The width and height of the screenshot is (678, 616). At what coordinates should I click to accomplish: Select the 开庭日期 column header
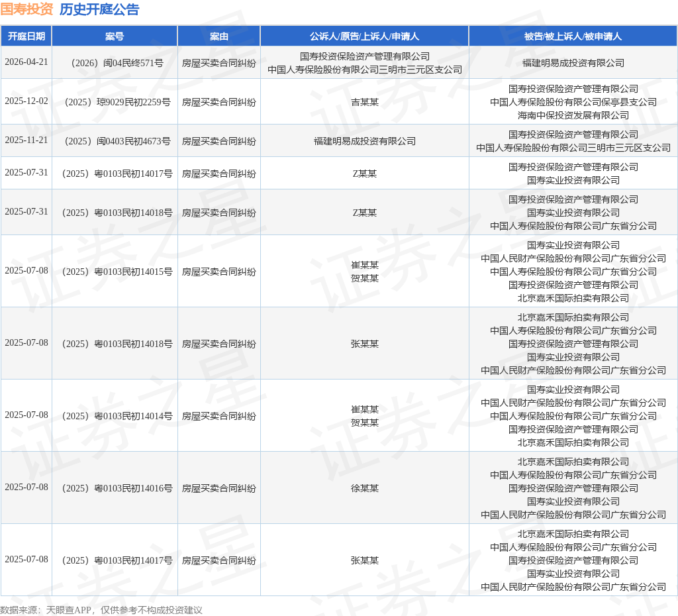(x=26, y=36)
